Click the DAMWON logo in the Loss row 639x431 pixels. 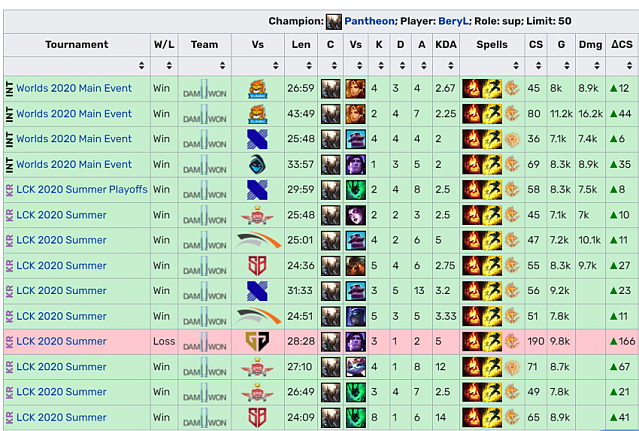click(x=204, y=342)
